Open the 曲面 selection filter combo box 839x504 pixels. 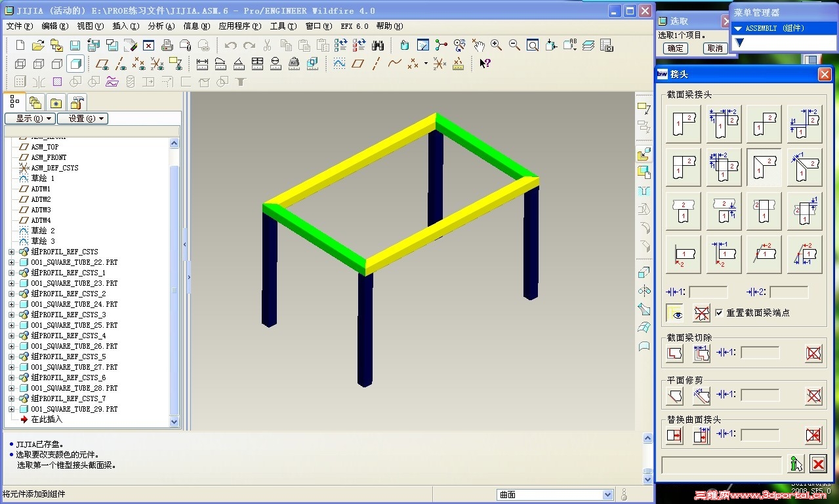[555, 495]
